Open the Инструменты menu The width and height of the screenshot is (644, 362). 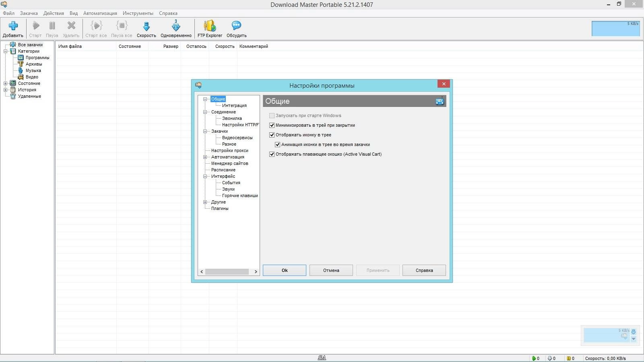click(138, 13)
